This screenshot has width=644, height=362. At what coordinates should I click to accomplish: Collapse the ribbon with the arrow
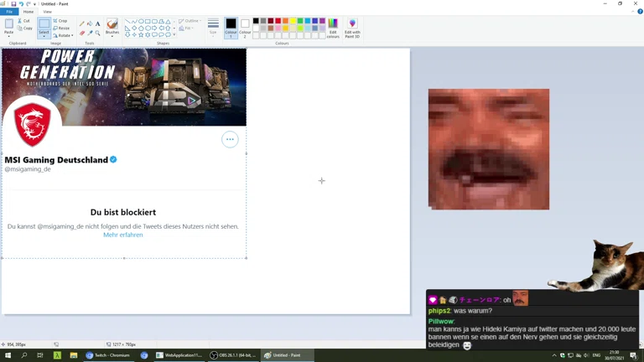(x=633, y=12)
